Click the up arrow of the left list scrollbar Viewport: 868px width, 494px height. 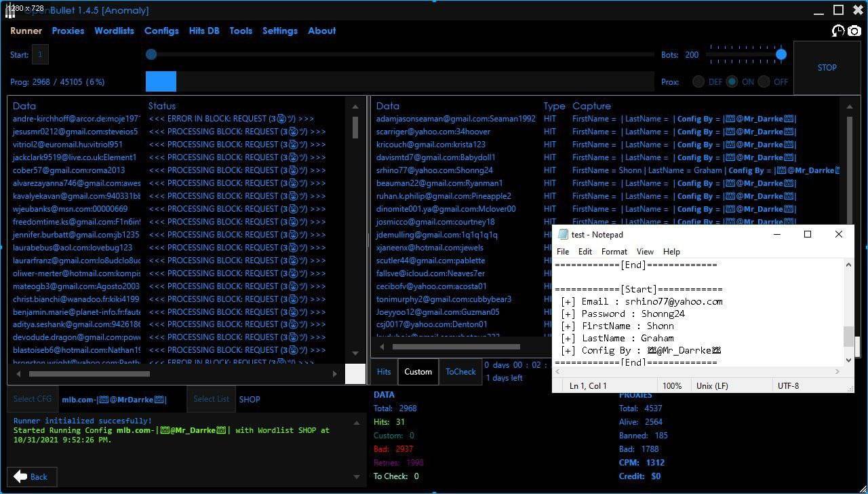(355, 107)
